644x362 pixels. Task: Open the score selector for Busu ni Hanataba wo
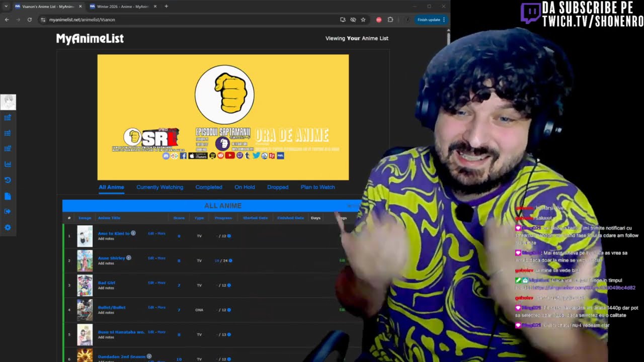tap(179, 334)
